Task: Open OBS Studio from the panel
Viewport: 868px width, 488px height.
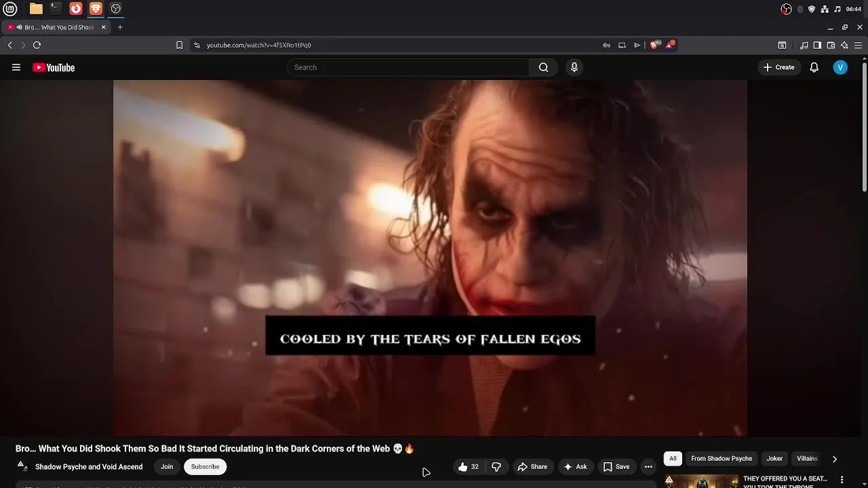Action: tap(115, 9)
